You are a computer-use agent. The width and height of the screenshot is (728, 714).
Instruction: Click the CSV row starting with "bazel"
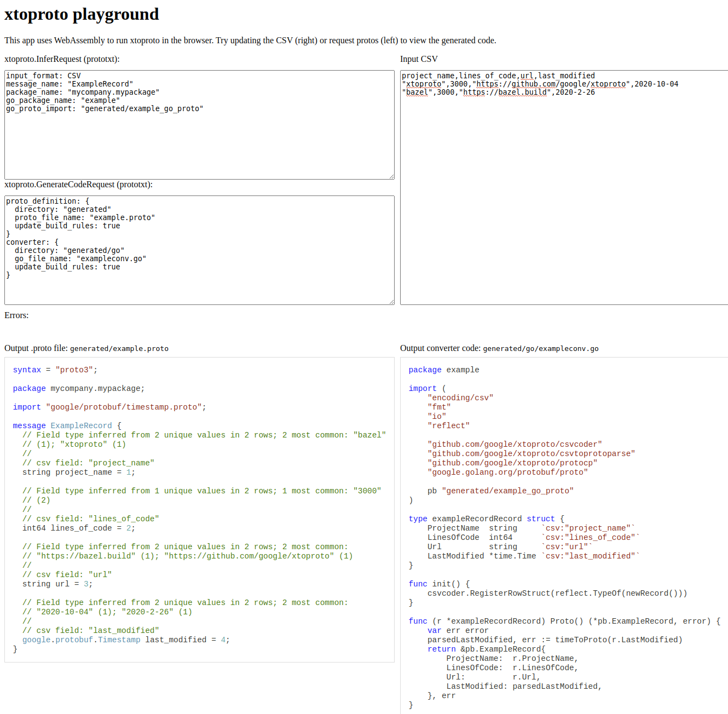point(498,92)
